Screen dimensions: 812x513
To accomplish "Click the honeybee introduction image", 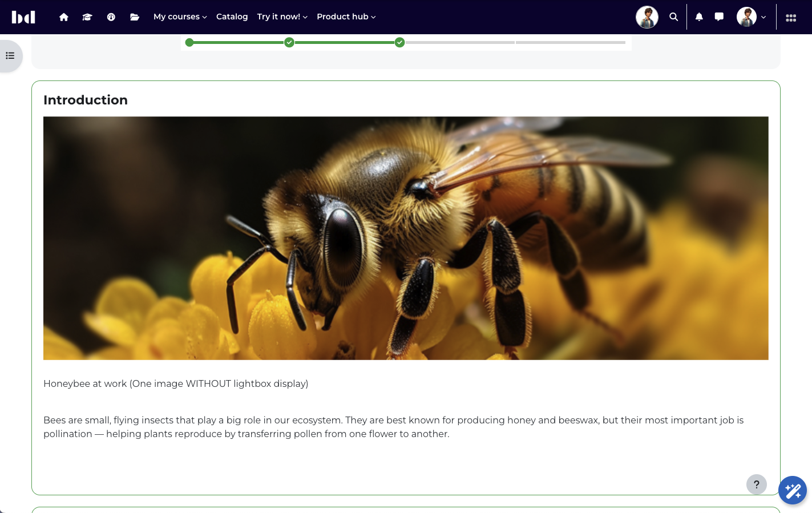I will point(406,238).
